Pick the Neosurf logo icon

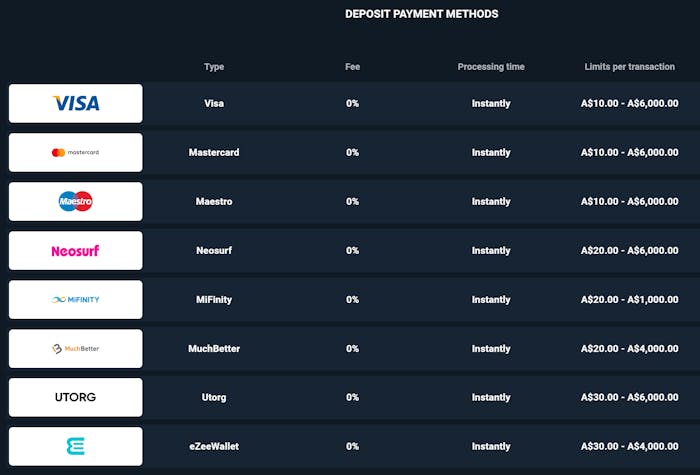pos(76,250)
